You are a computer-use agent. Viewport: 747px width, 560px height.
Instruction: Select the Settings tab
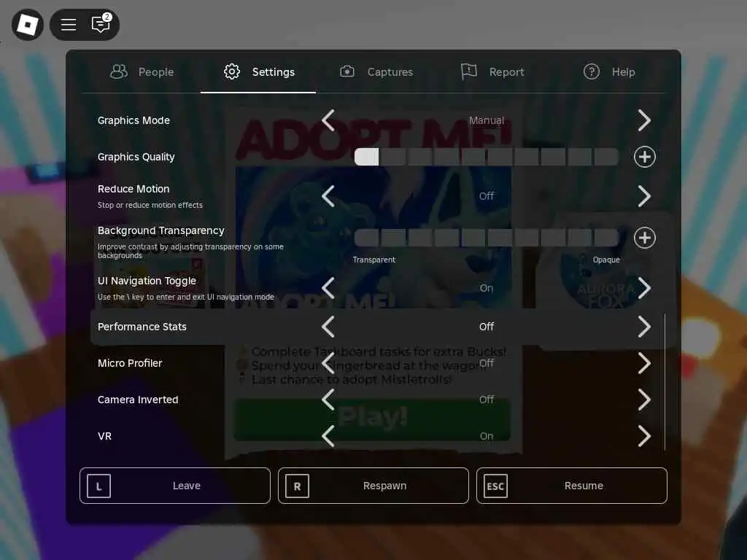point(259,72)
